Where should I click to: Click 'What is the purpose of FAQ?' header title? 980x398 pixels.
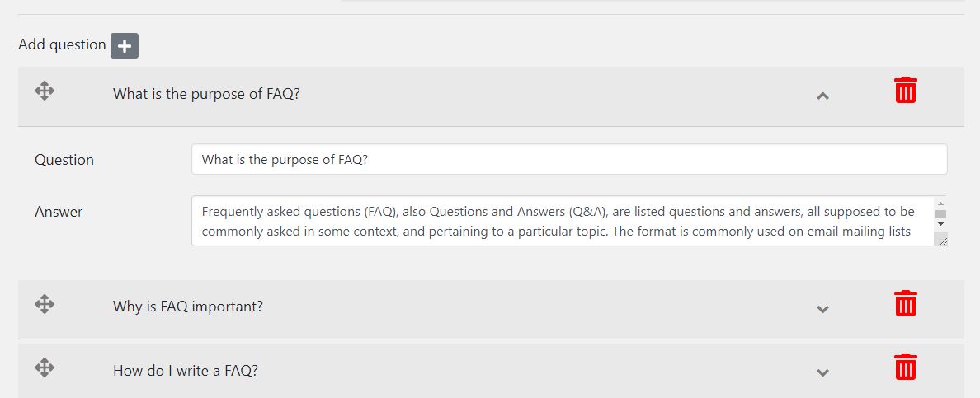pos(206,94)
